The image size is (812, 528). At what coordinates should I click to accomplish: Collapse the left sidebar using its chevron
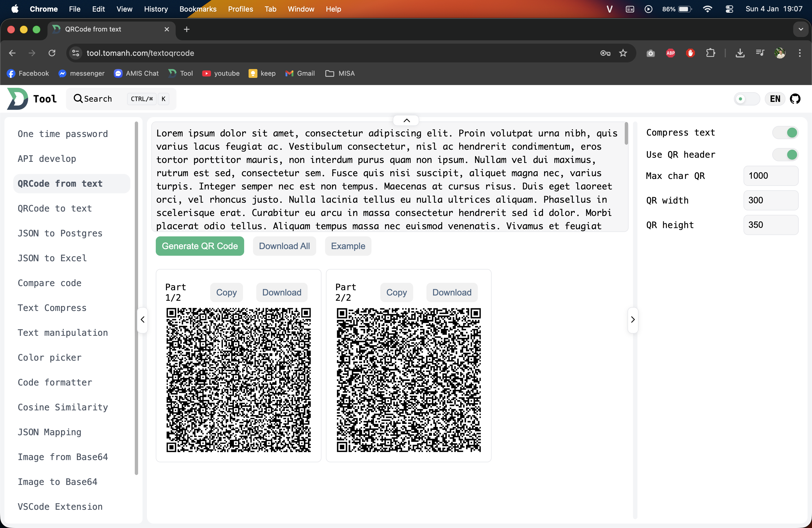pyautogui.click(x=142, y=320)
